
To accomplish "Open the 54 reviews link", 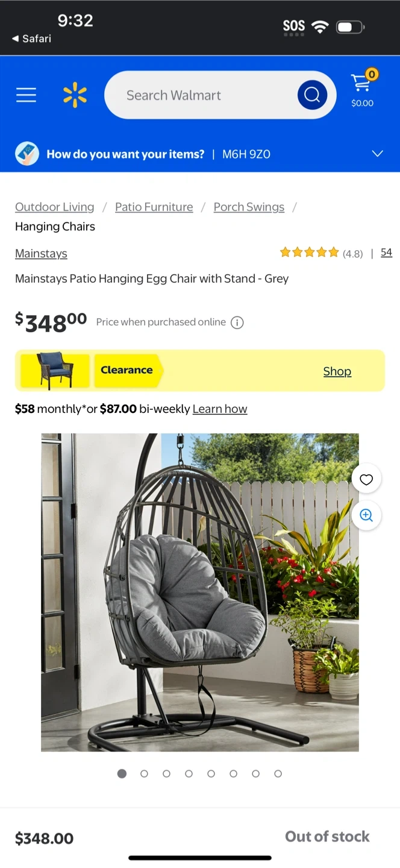I will pyautogui.click(x=387, y=253).
